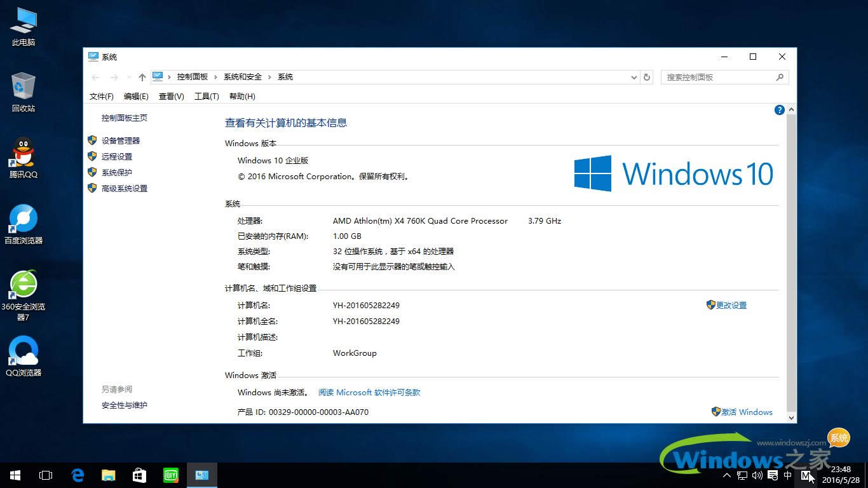The width and height of the screenshot is (868, 488).
Task: Open 此电脑 desktop icon
Action: pos(23,21)
